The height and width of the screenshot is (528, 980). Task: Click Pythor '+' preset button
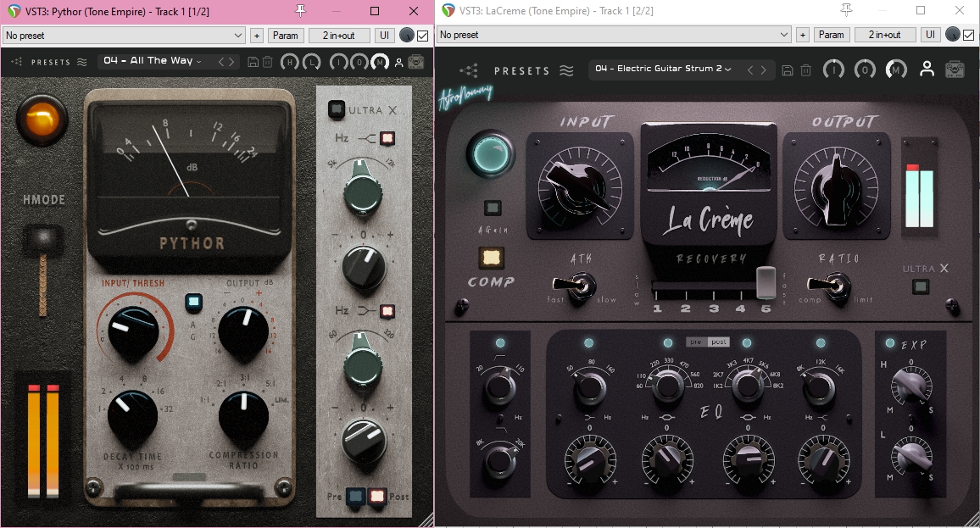click(257, 36)
